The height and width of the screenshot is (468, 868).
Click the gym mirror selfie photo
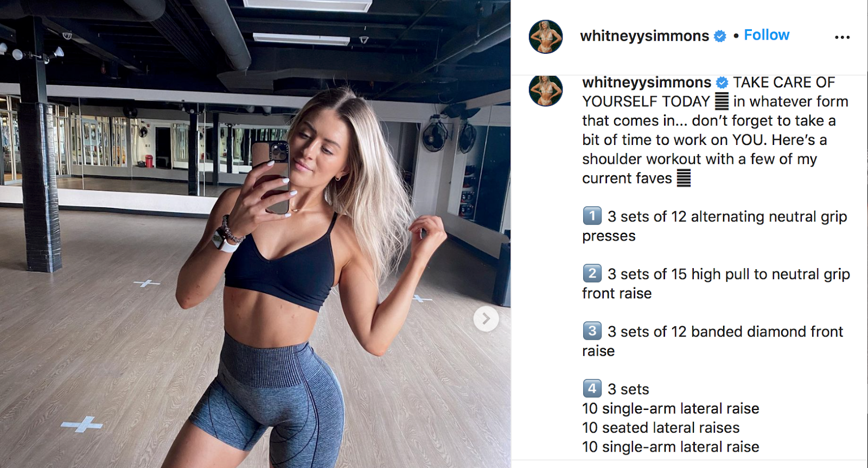pos(255,234)
